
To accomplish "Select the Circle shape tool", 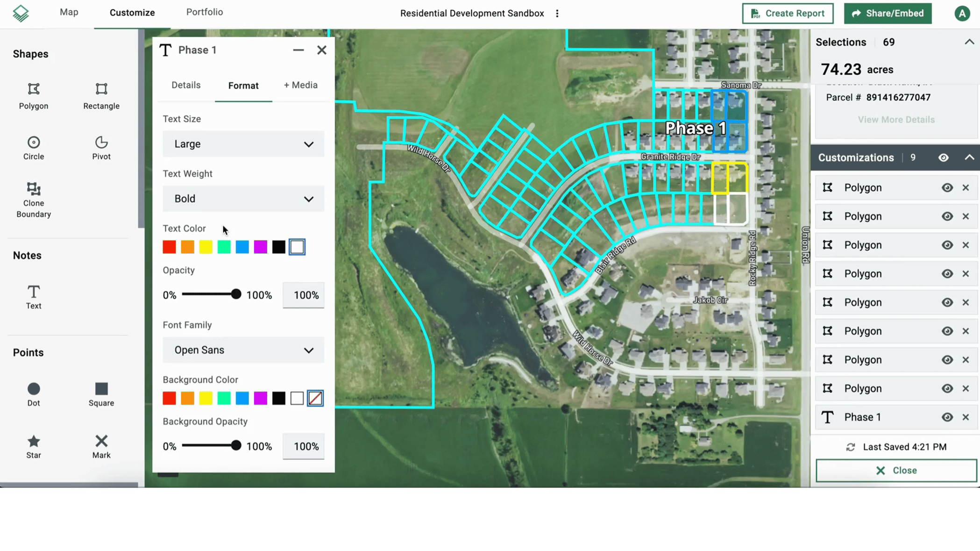I will [33, 148].
